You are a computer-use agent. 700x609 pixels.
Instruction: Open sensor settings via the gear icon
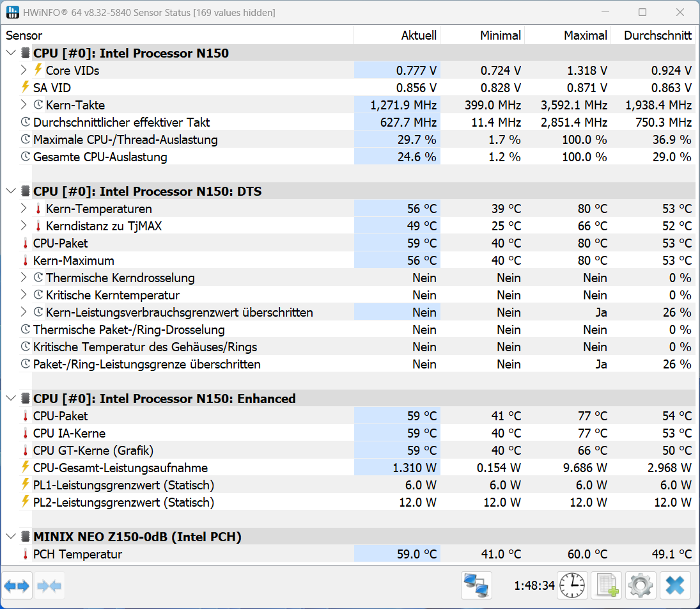coord(641,585)
